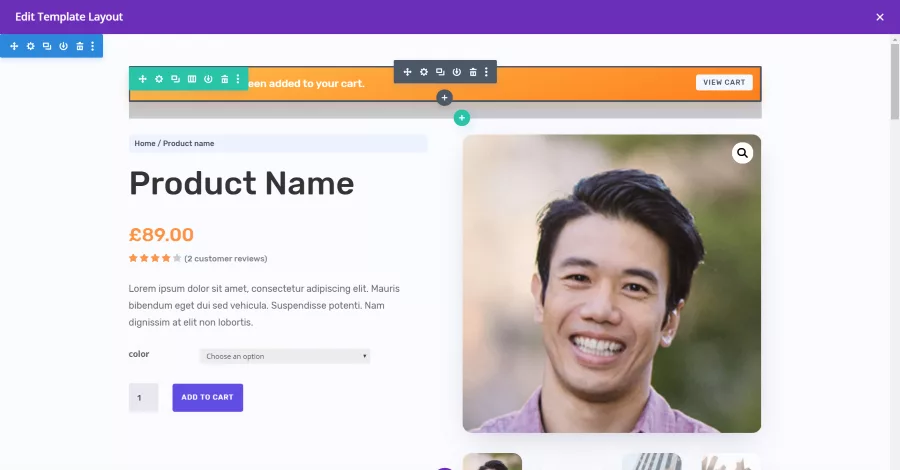Click the Product Name heading
Viewport: 900px width, 470px height.
coord(241,184)
